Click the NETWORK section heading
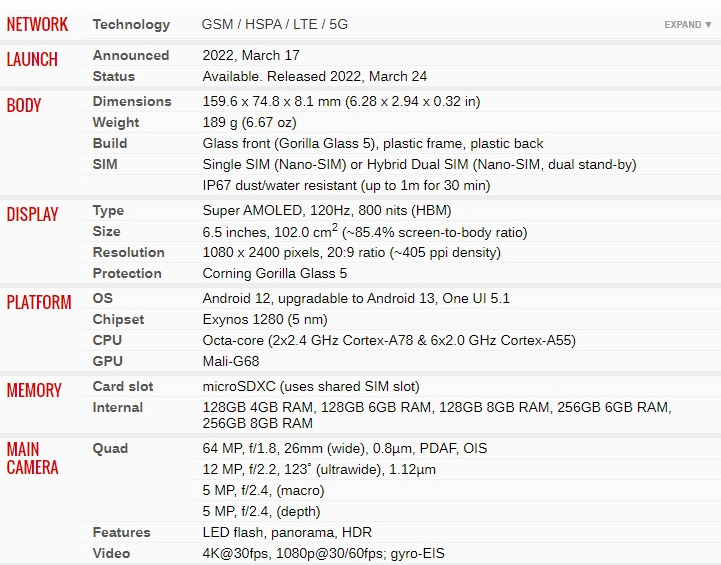The width and height of the screenshot is (721, 565). [37, 24]
